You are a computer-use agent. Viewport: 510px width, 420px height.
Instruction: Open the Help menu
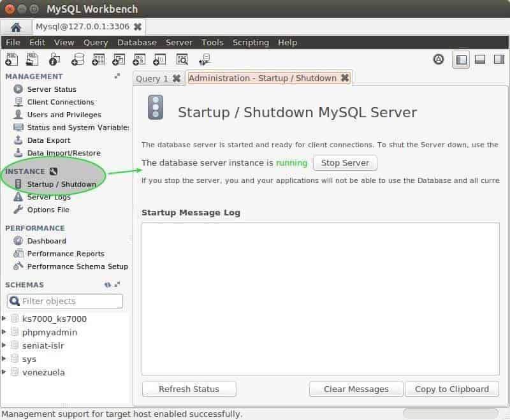pyautogui.click(x=288, y=42)
